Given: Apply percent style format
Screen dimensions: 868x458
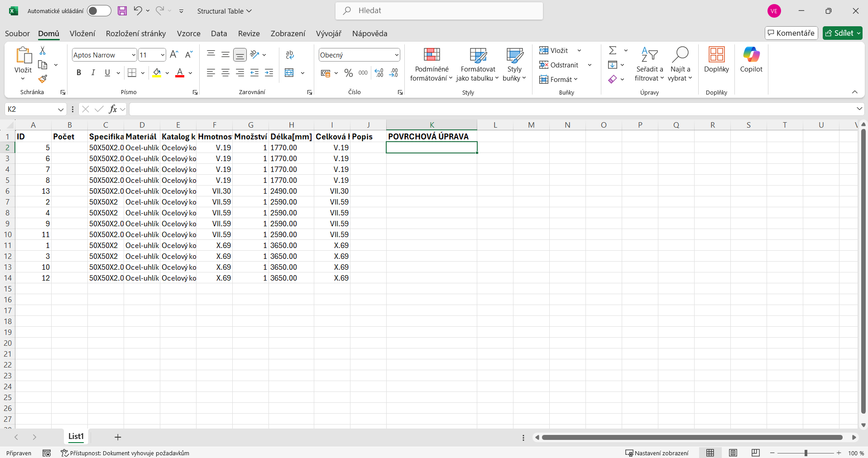Looking at the screenshot, I should pyautogui.click(x=349, y=73).
